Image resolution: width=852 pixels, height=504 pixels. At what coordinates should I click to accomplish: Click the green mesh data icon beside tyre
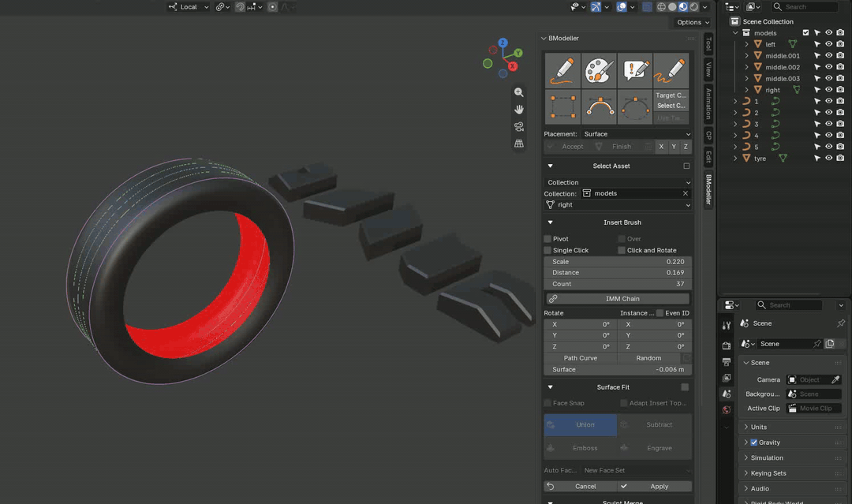coord(783,159)
